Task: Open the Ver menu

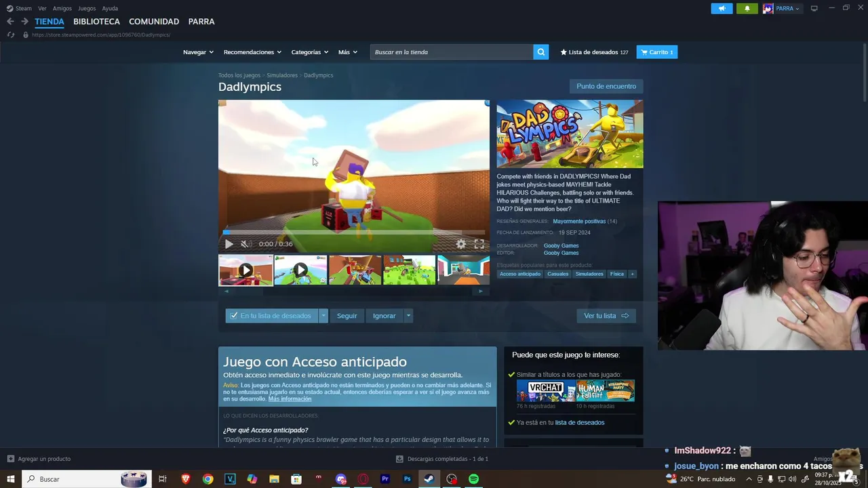Action: [x=43, y=8]
